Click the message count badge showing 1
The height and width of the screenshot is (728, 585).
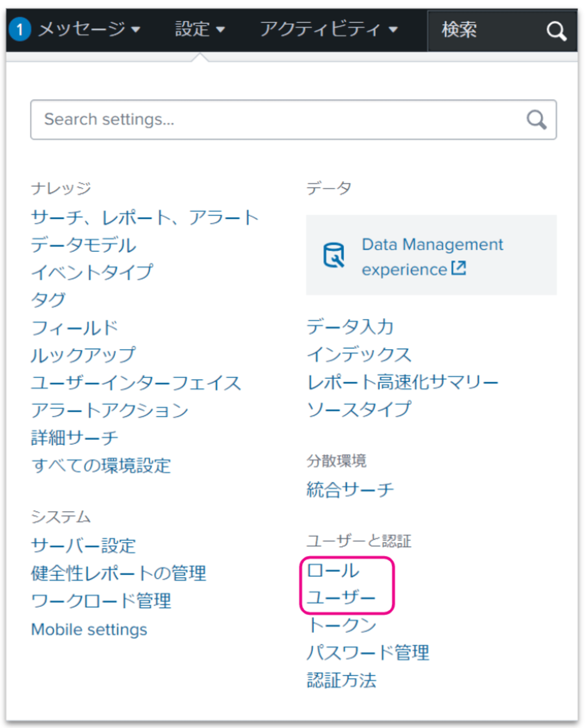[x=20, y=29]
